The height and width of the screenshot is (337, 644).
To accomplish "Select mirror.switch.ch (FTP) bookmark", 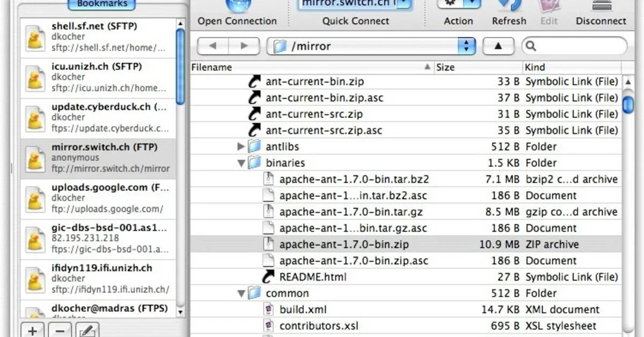I will point(98,159).
